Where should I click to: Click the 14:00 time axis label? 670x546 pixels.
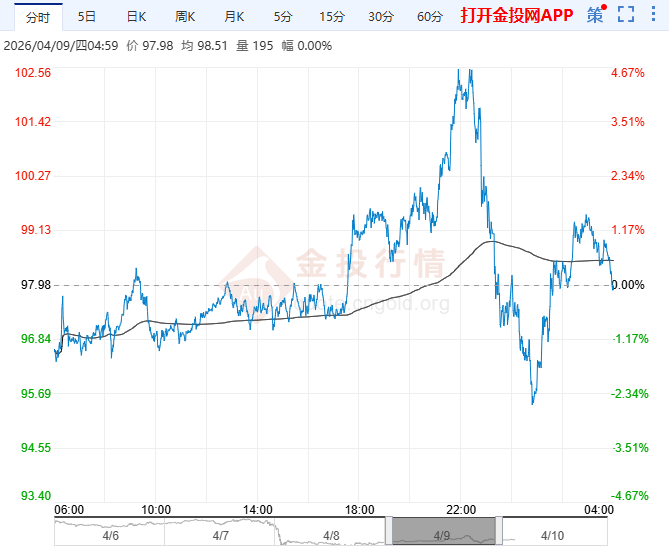click(258, 510)
